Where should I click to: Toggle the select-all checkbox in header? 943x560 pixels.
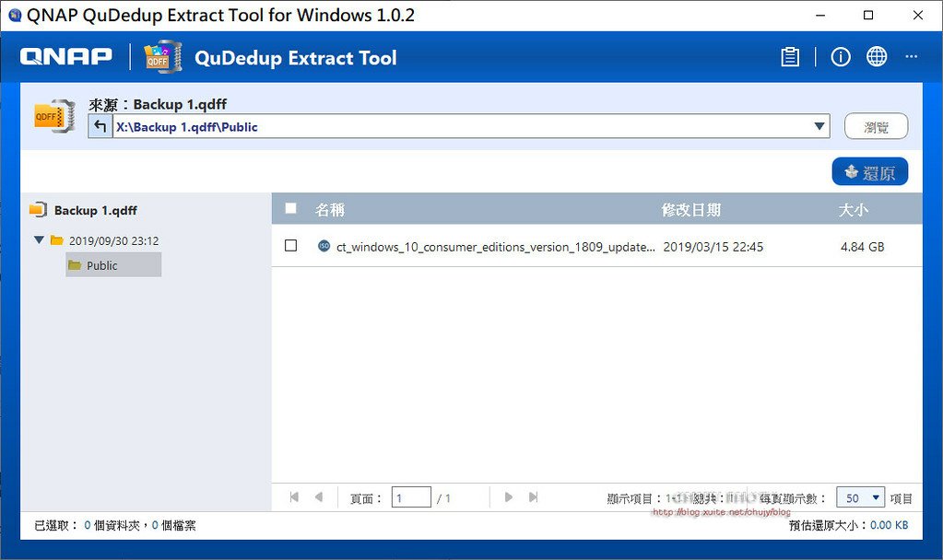[x=290, y=208]
